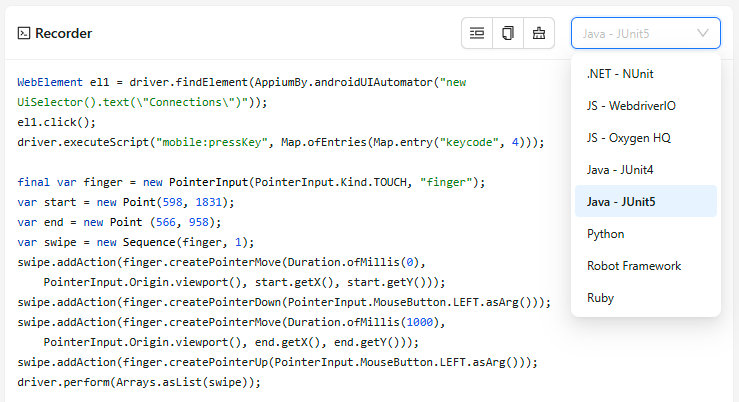
Task: Click the language selector field showing Java - JUnit5
Action: click(630, 33)
